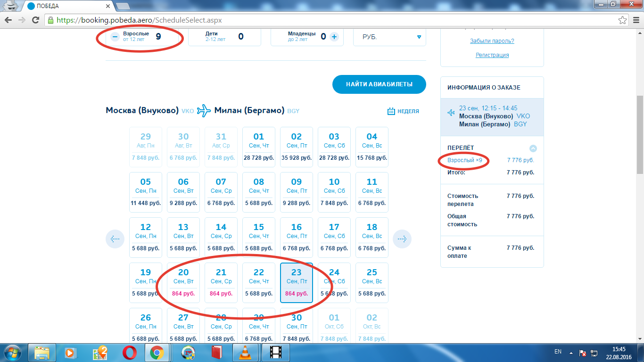Go back with browser back arrow
Viewport: 644px width, 362px height.
click(x=8, y=20)
